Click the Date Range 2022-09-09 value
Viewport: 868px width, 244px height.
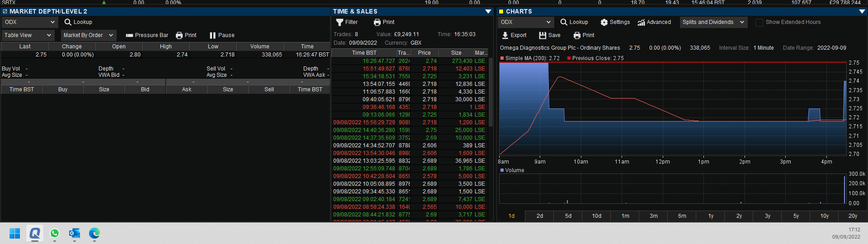coord(831,48)
